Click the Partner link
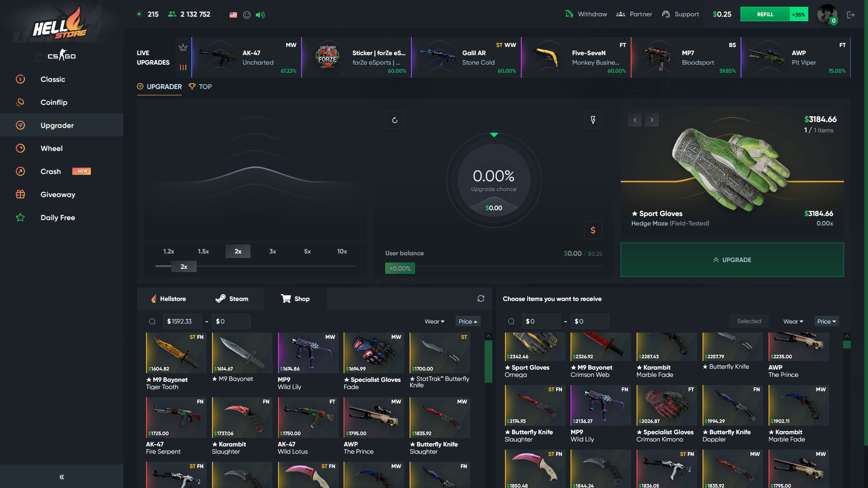Image resolution: width=868 pixels, height=488 pixels. click(x=634, y=14)
